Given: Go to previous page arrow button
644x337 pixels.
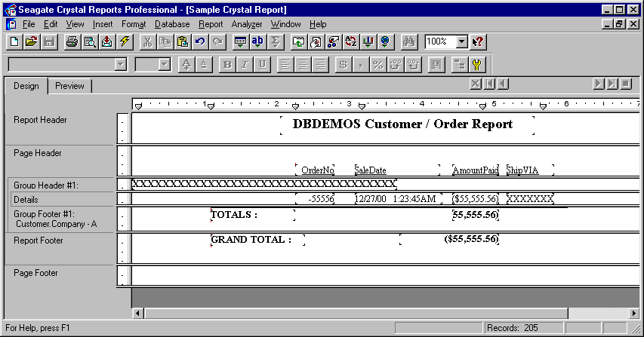Looking at the screenshot, I should (x=503, y=84).
